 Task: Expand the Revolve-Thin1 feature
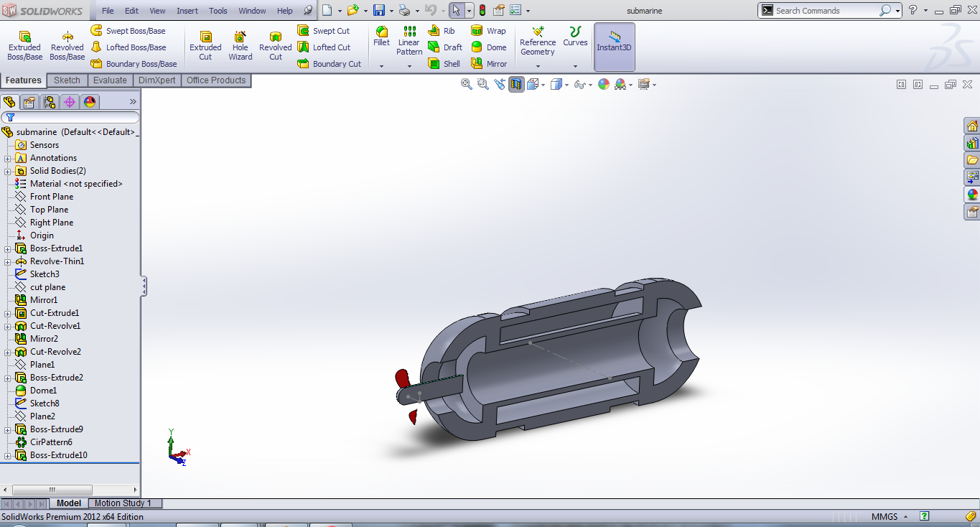tap(7, 261)
